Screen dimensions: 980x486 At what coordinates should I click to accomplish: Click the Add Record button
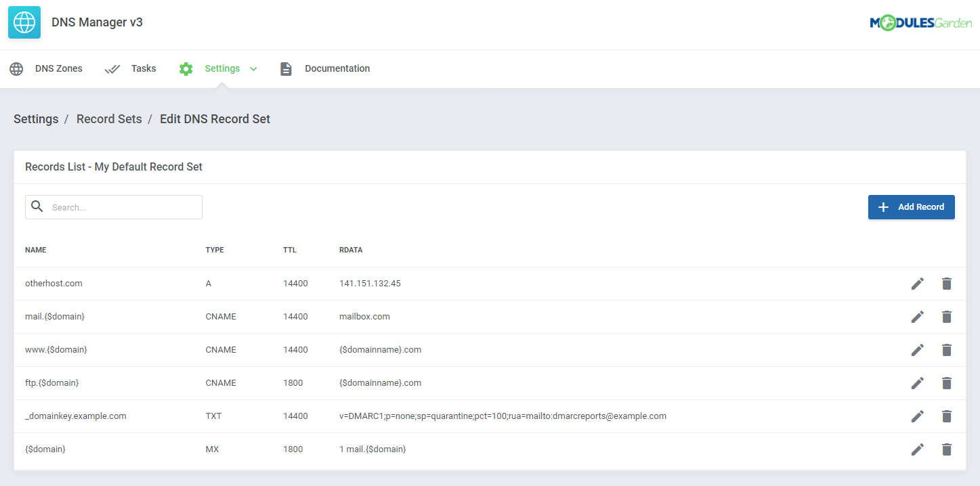pos(911,207)
